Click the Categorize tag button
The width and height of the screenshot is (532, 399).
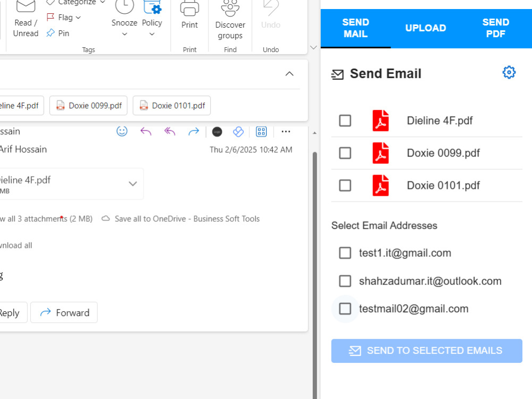pos(76,2)
